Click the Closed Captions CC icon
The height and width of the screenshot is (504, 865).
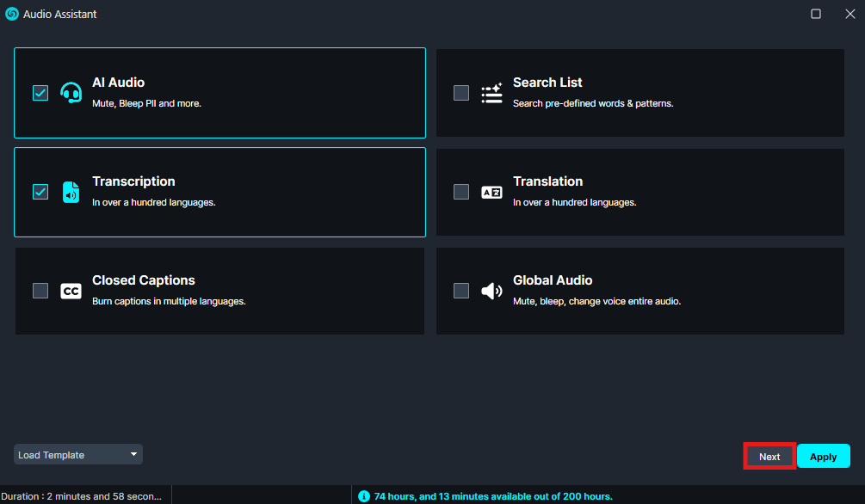point(71,291)
